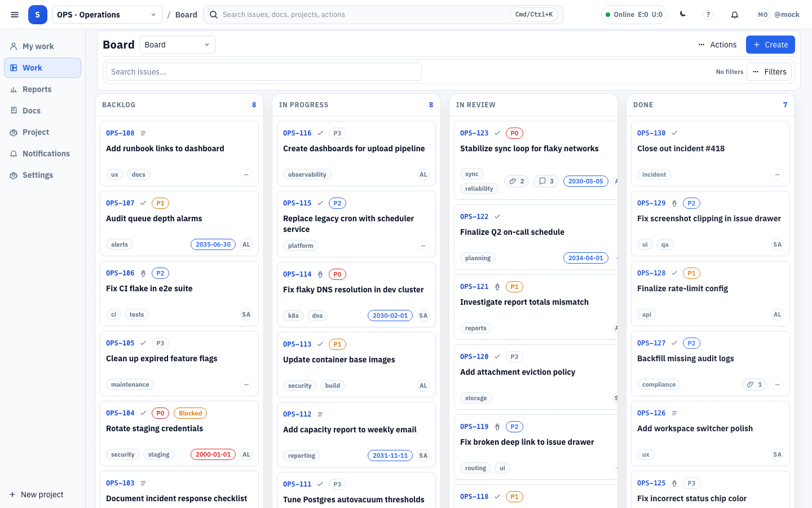Click the Create button
812x508 pixels.
pyautogui.click(x=770, y=44)
